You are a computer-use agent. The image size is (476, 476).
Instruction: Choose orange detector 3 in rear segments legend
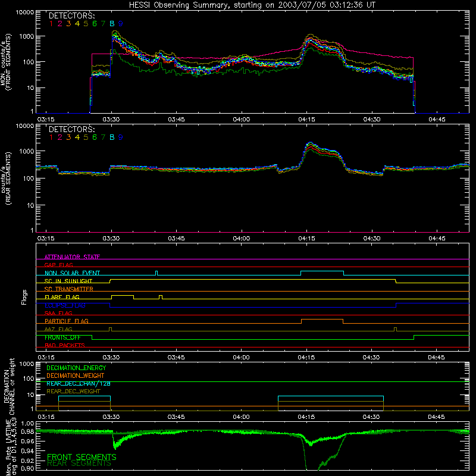(68, 137)
